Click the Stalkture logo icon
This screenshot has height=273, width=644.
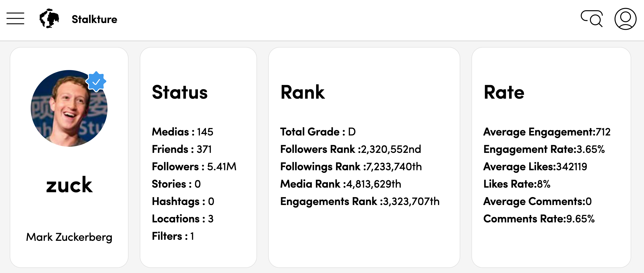[x=49, y=18]
